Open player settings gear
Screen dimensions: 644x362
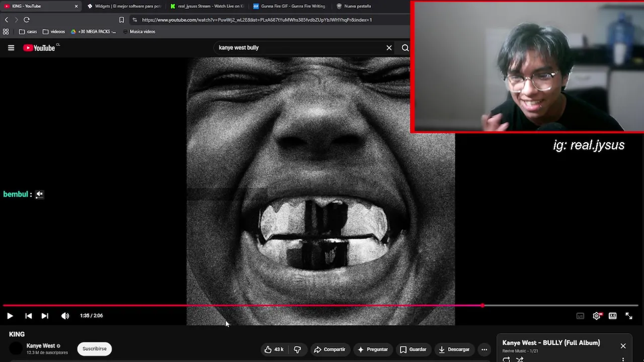pos(597,316)
